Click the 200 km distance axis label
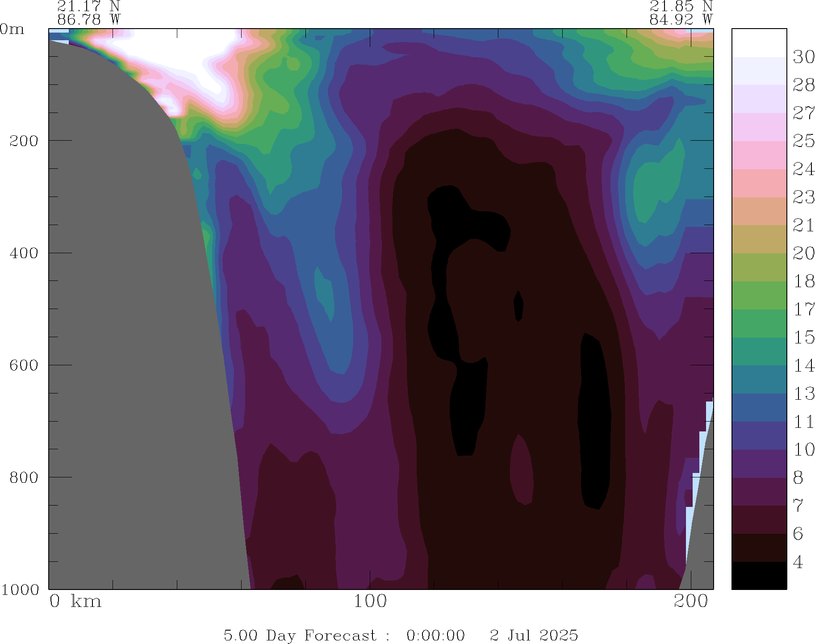 coord(691,602)
